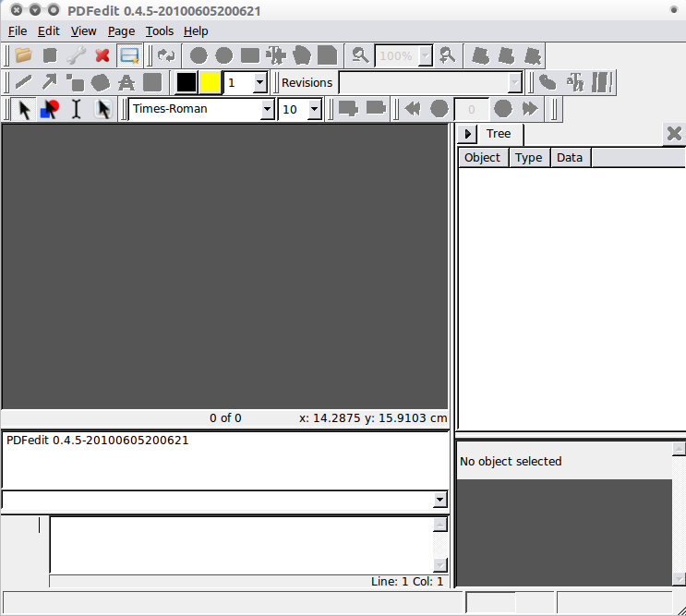The height and width of the screenshot is (616, 686).
Task: Click the round next-page button right of the page field
Action: tap(503, 108)
